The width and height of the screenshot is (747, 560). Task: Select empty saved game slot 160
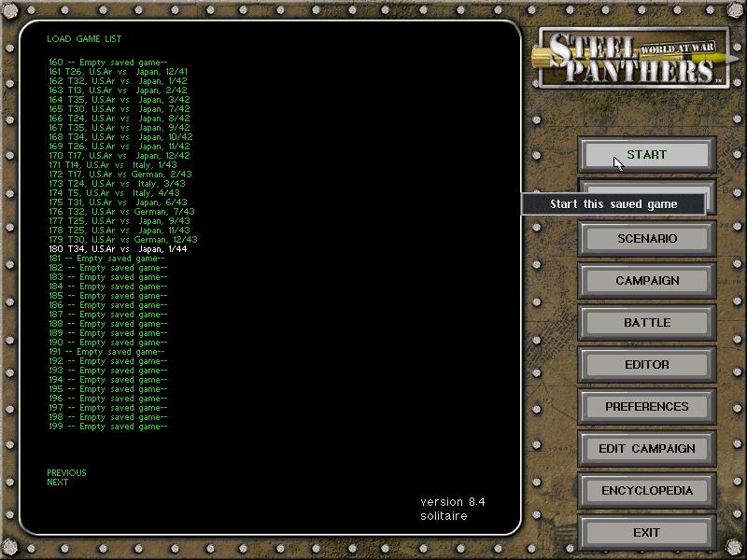(108, 63)
